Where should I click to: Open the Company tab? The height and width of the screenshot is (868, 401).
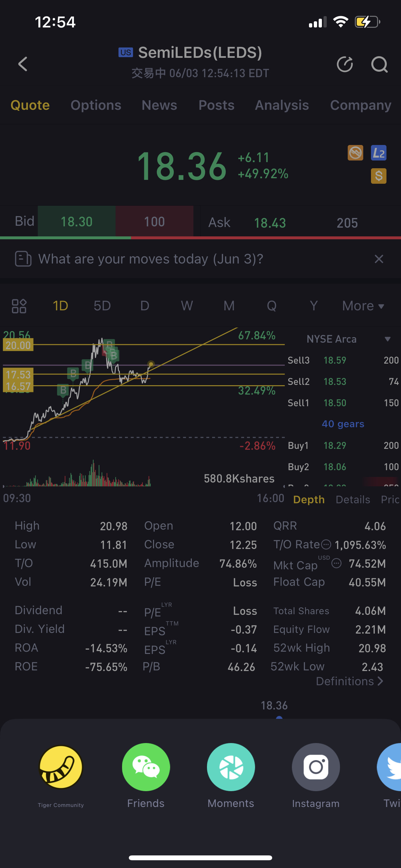(x=361, y=105)
